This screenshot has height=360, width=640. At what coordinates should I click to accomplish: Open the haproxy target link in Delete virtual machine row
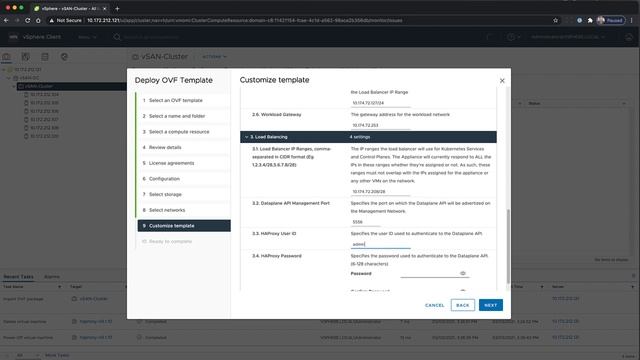(x=96, y=322)
